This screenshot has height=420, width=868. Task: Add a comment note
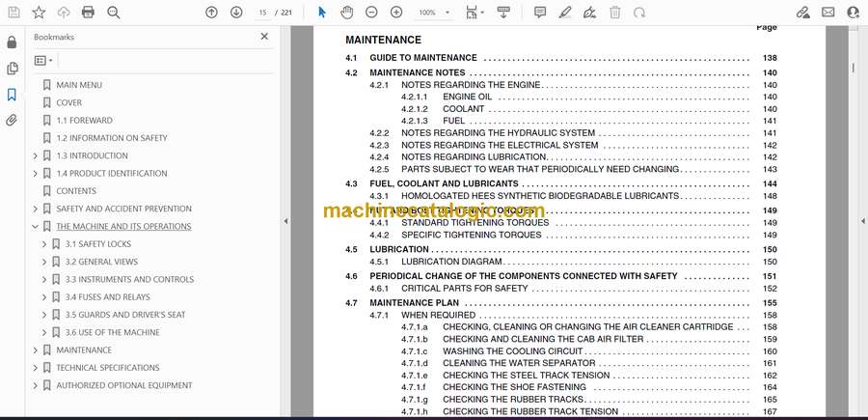540,13
